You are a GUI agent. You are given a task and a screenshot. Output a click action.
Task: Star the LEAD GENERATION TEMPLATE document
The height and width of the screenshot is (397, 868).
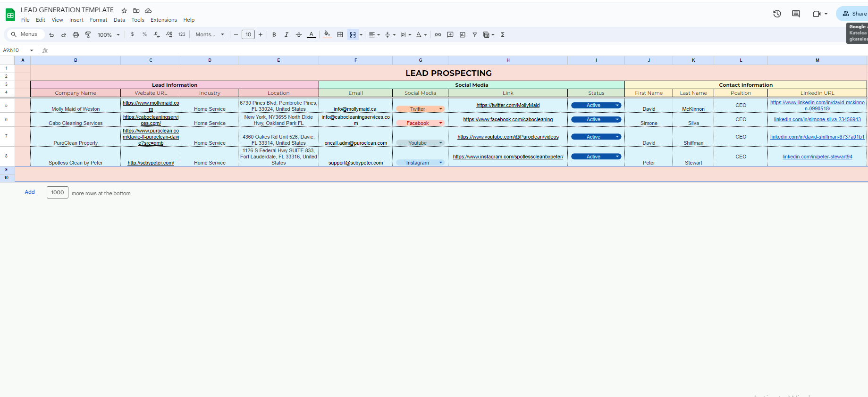(124, 10)
